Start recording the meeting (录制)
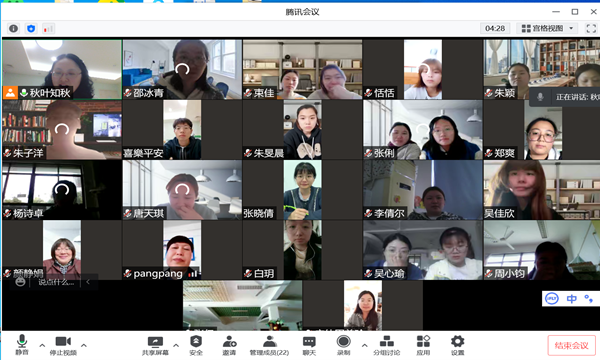The width and height of the screenshot is (600, 360). [x=343, y=345]
